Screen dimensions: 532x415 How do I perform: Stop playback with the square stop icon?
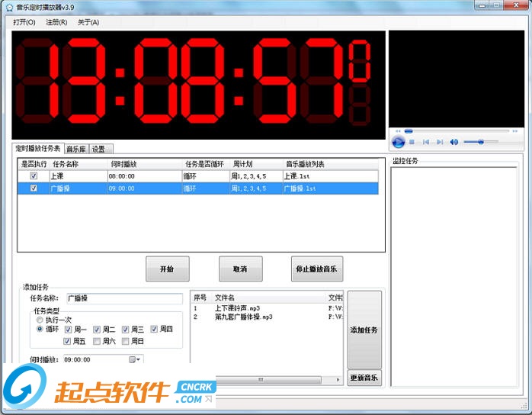point(412,142)
